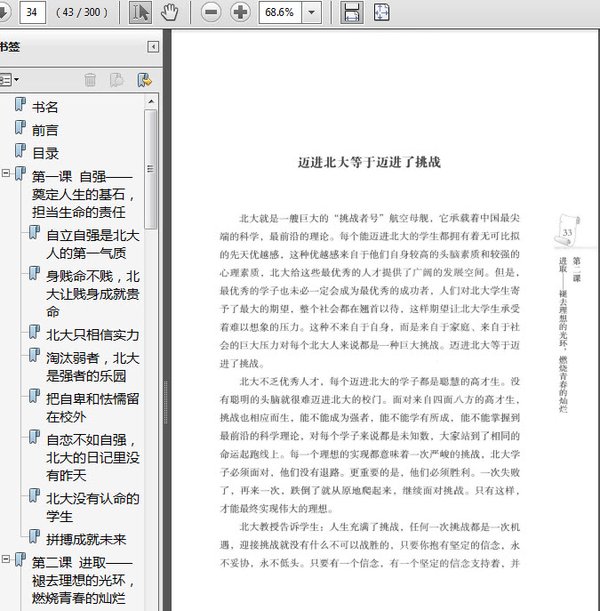Screen dimensions: 600x611
Task: Collapse the 第二课 进取 bookmark node
Action: click(6, 559)
